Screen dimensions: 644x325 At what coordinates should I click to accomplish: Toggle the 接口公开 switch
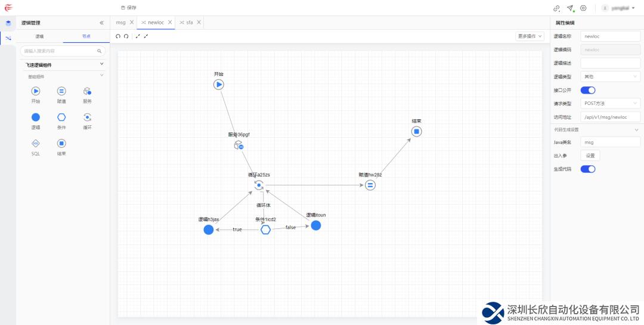pyautogui.click(x=588, y=90)
